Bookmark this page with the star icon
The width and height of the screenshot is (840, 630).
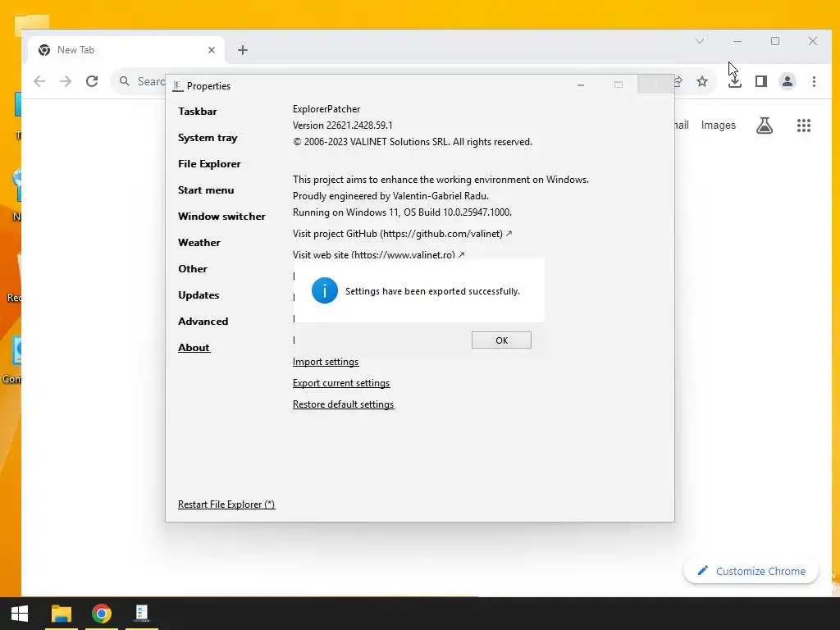(x=702, y=81)
